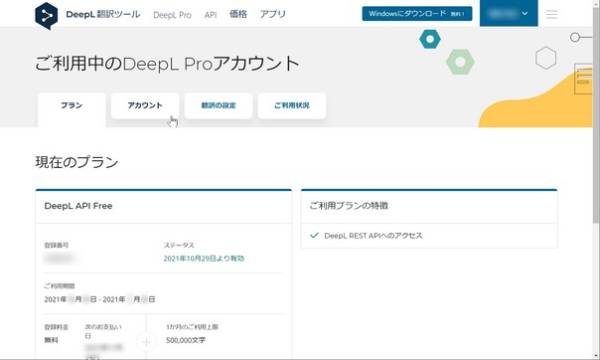Switch to the アカウント tab
Image resolution: width=600 pixels, height=360 pixels.
145,105
